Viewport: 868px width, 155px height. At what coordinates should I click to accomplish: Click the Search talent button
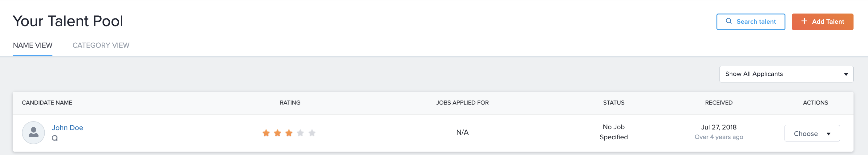pyautogui.click(x=750, y=22)
